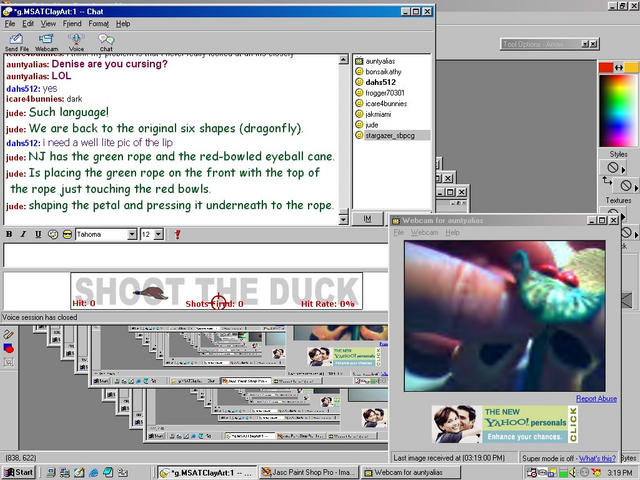
Task: Click the yellow background color swatch
Action: pyautogui.click(x=631, y=67)
